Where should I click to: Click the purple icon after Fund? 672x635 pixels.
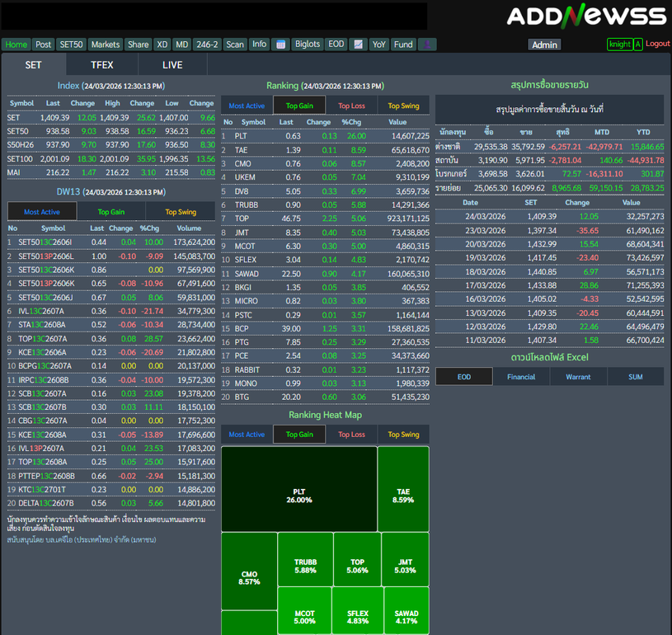[x=426, y=45]
